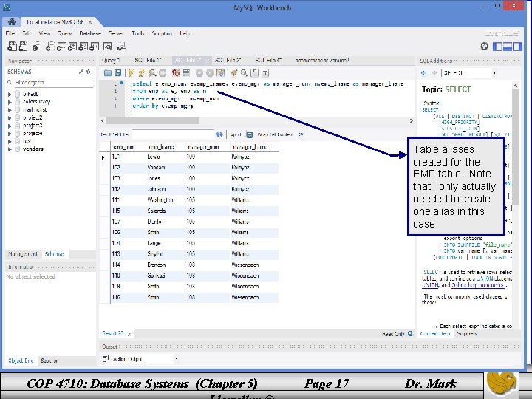Toggle word wrap in the editor
This screenshot has width=532, height=399.
tap(265, 73)
